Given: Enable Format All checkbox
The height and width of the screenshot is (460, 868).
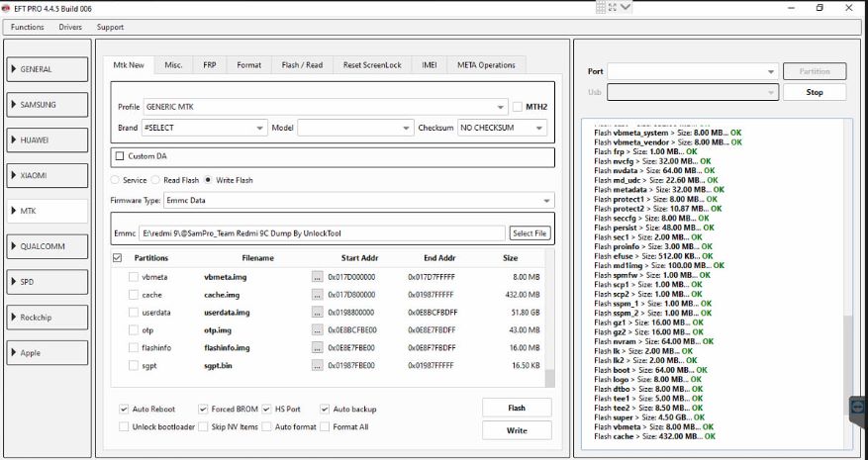Looking at the screenshot, I should (325, 426).
